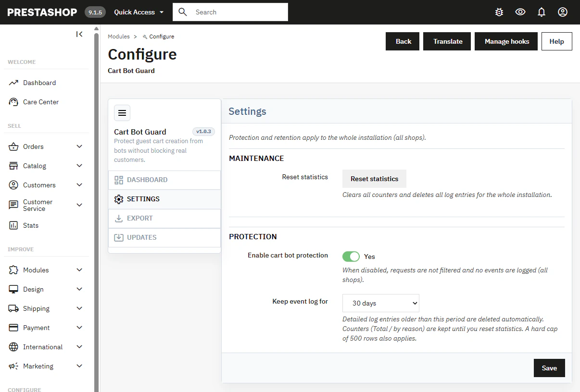Click the International globe icon

13,347
